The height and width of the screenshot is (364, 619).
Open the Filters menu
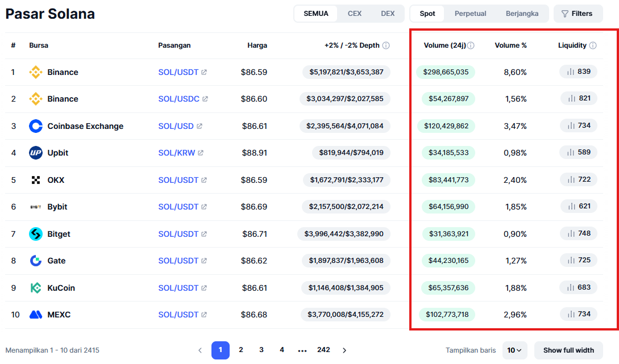[x=578, y=14]
